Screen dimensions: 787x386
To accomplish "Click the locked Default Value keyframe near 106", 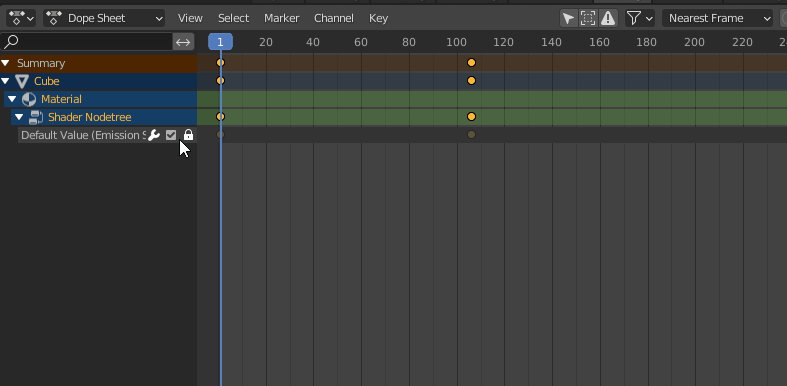I will point(471,135).
